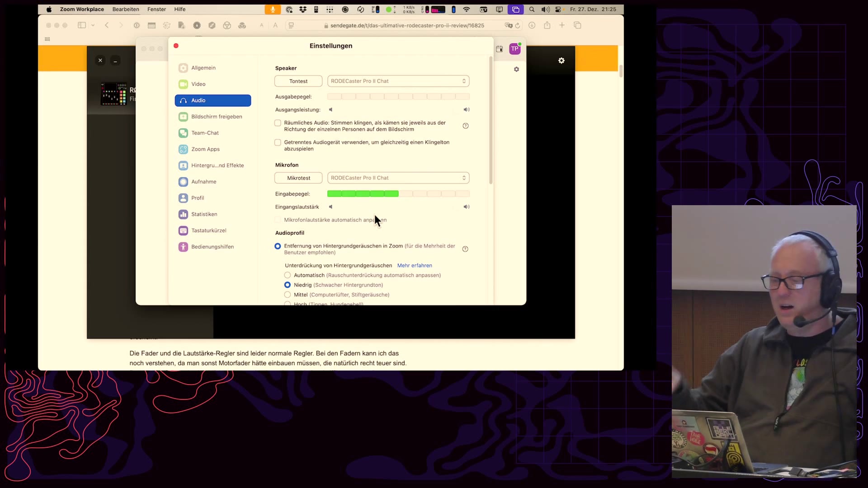Click the Tontest button

pos(298,81)
